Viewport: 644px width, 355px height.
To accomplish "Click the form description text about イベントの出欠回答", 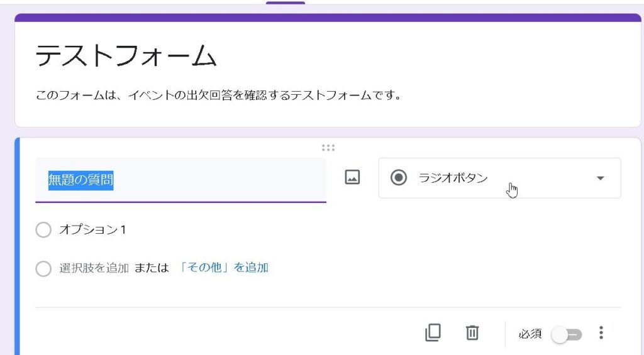I will [218, 96].
